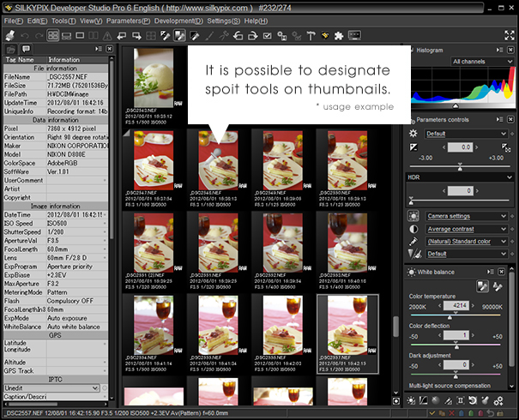Click the redo arrow in the toolbar
Viewport: 519px width, 420px height.
coord(39,35)
